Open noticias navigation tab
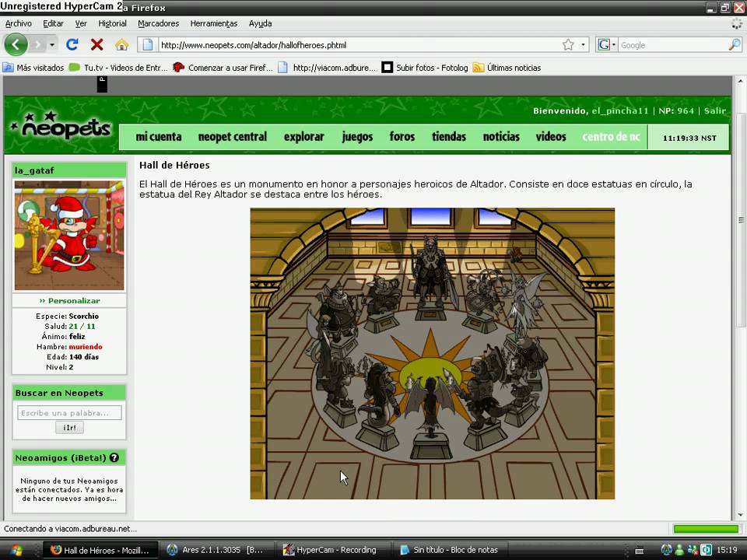747x560 pixels. (501, 137)
